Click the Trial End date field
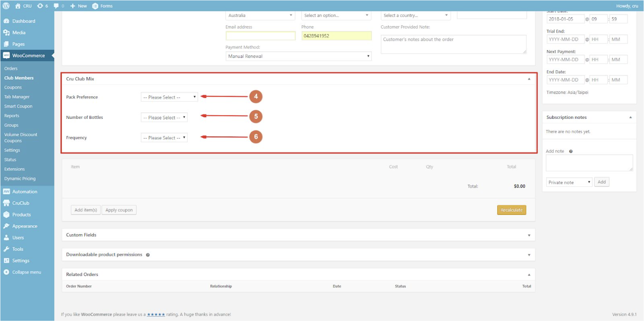This screenshot has width=644, height=322. (x=565, y=39)
